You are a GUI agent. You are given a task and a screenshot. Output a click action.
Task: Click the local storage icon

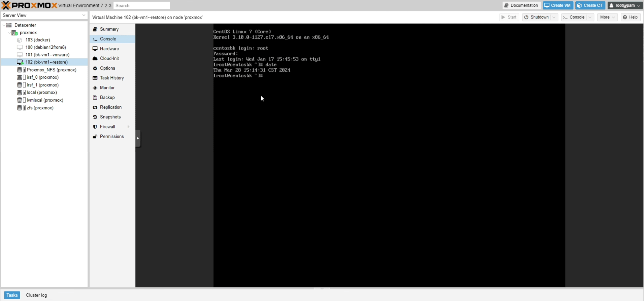[22, 92]
